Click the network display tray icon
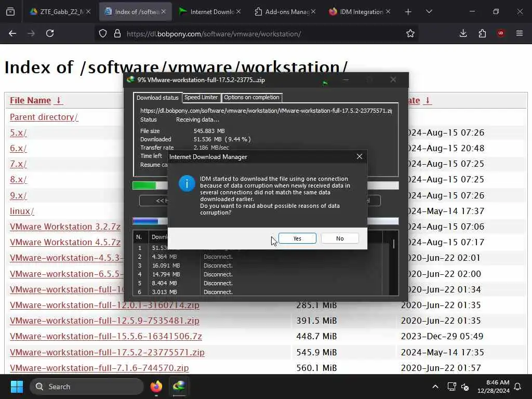 click(451, 387)
